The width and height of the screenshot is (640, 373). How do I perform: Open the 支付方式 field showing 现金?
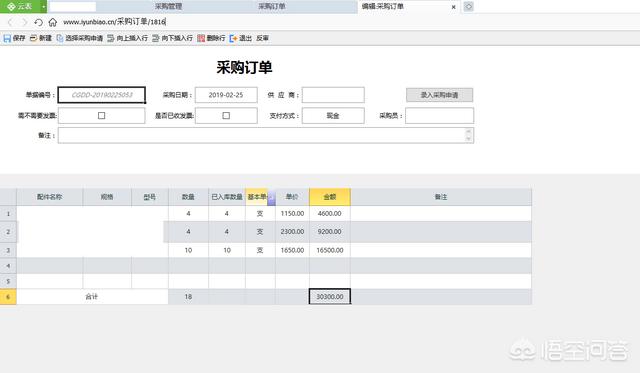(333, 116)
